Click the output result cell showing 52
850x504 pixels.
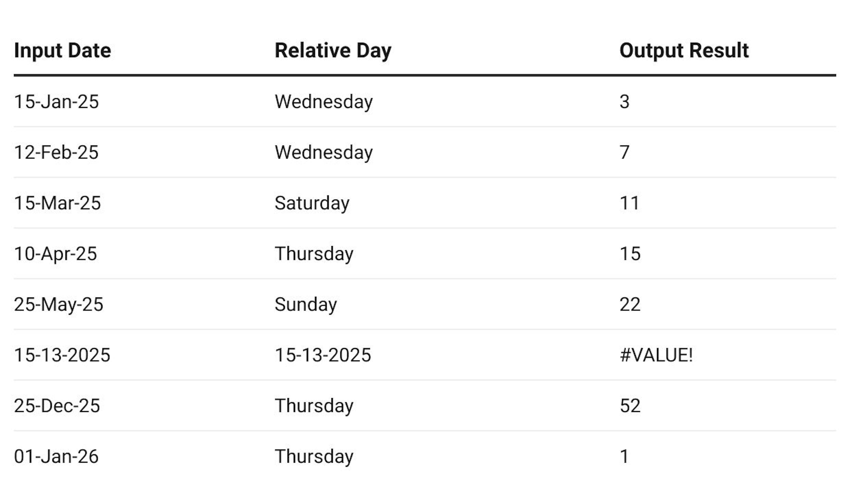click(630, 406)
